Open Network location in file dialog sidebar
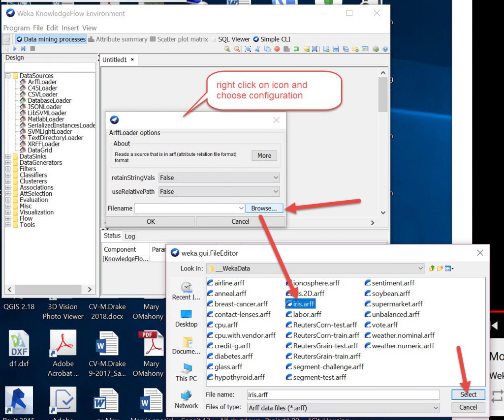 click(x=186, y=399)
